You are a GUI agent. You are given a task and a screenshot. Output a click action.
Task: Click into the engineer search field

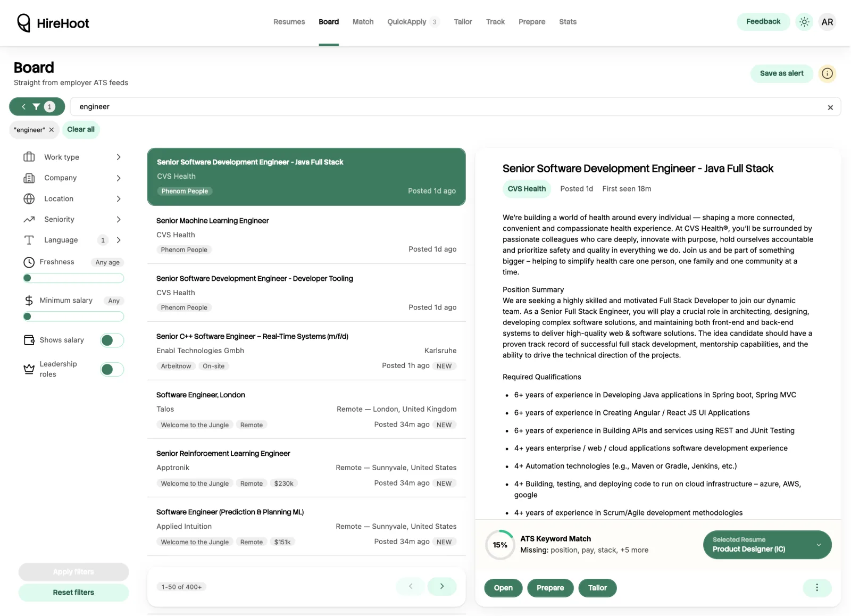455,107
